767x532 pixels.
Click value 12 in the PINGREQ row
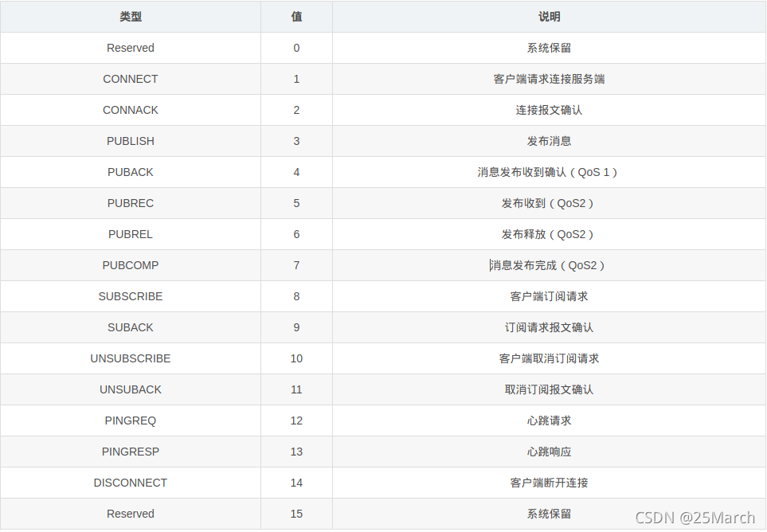296,421
